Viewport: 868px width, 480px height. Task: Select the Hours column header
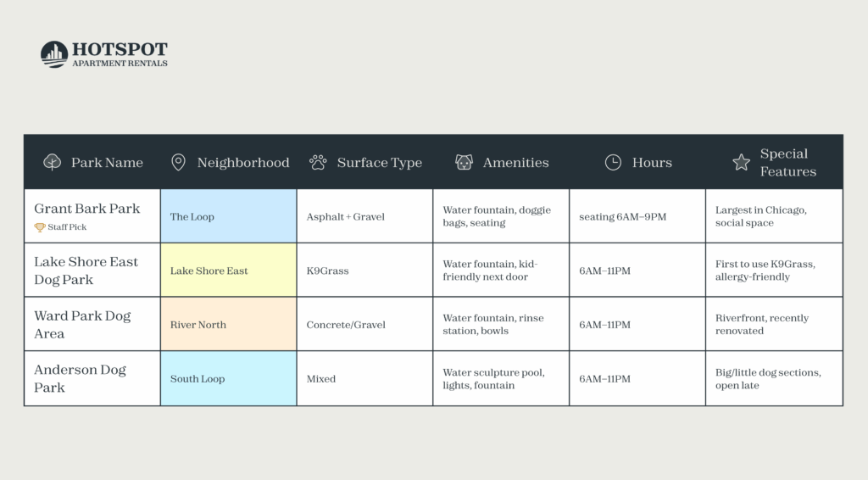pyautogui.click(x=637, y=162)
